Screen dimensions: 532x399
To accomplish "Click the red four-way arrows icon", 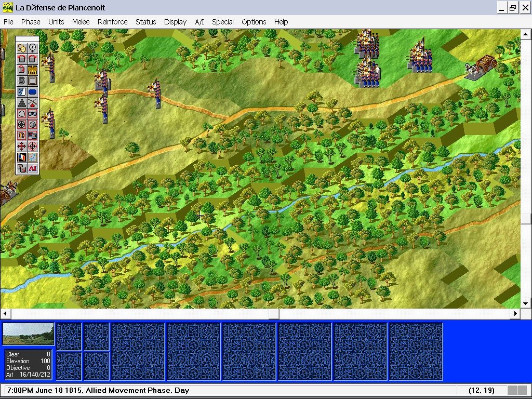I will click(x=22, y=146).
